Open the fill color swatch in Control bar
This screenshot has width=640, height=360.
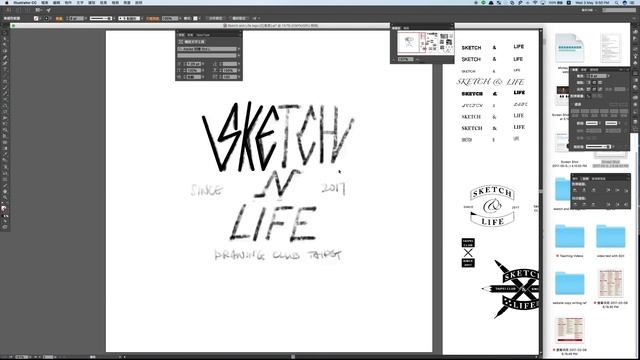[x=36, y=18]
